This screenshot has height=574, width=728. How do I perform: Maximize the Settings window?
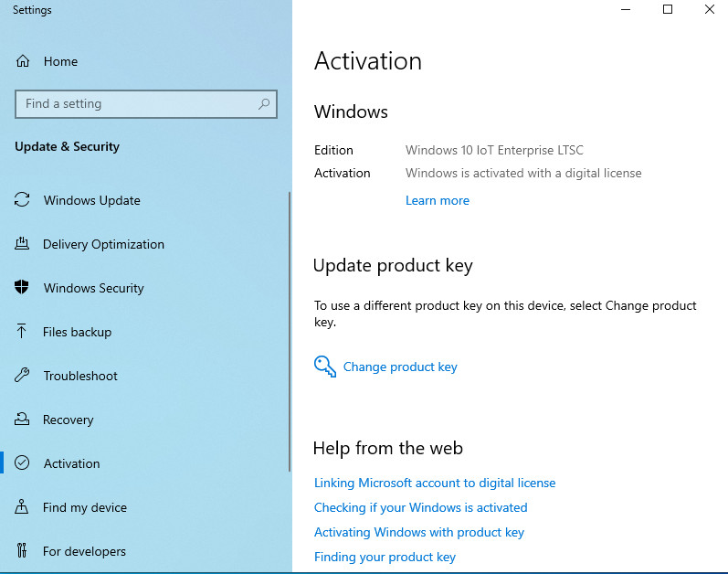click(668, 9)
